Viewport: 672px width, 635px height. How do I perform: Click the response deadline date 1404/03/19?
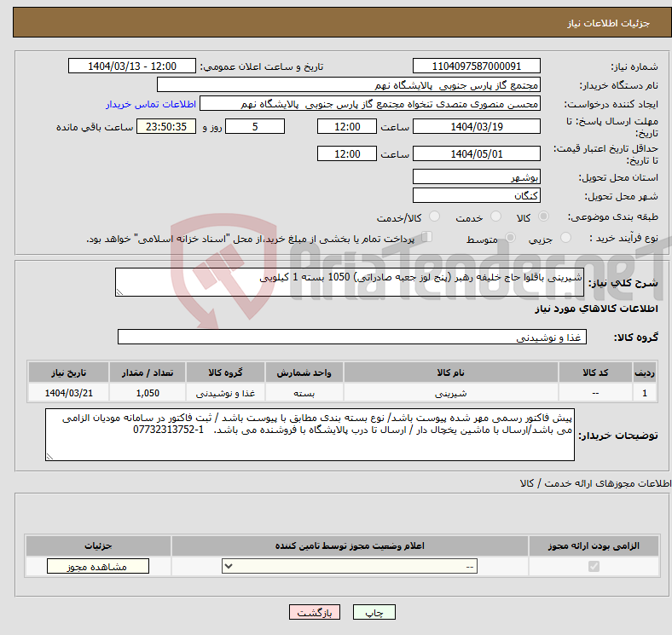tap(476, 127)
